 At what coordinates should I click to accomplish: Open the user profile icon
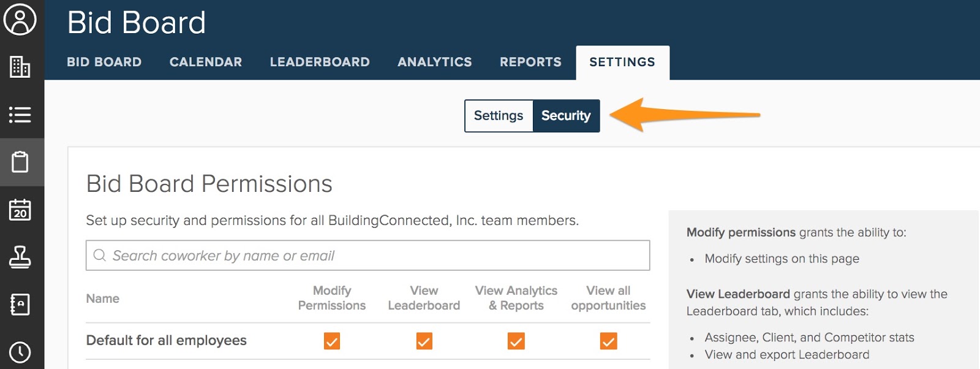tap(20, 19)
